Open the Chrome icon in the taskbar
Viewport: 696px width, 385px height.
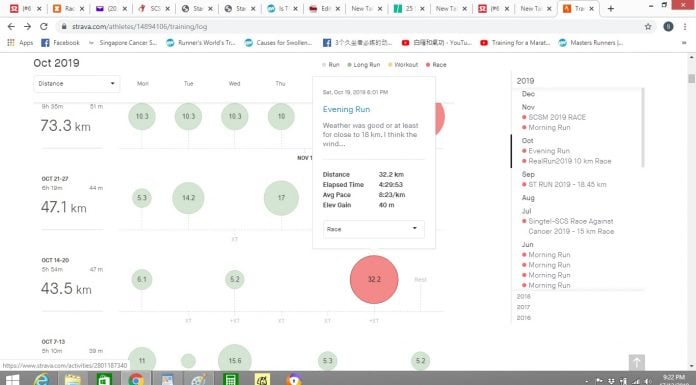click(136, 379)
